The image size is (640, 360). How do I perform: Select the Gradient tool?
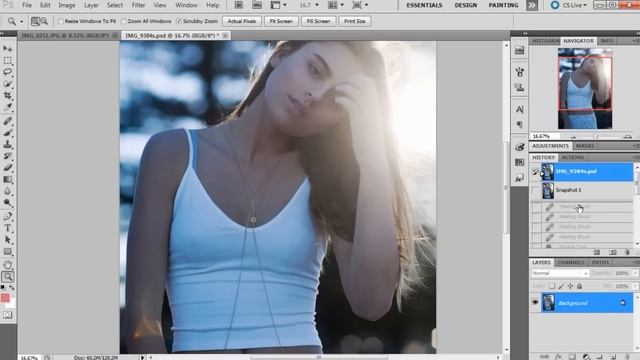click(x=8, y=180)
